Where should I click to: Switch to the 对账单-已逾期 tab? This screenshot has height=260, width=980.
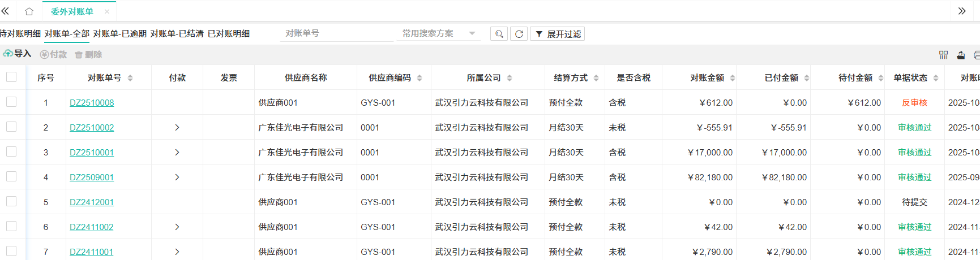pyautogui.click(x=119, y=34)
